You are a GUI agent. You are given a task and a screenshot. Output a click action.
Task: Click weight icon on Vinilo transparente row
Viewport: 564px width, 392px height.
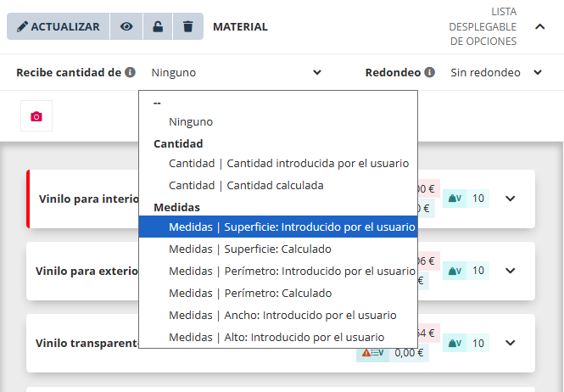point(455,343)
